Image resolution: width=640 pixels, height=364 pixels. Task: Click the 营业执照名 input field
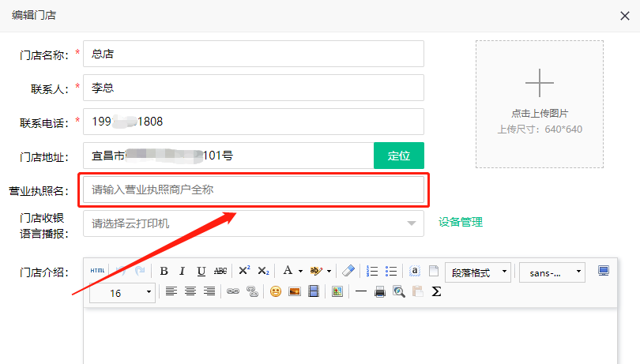[253, 190]
